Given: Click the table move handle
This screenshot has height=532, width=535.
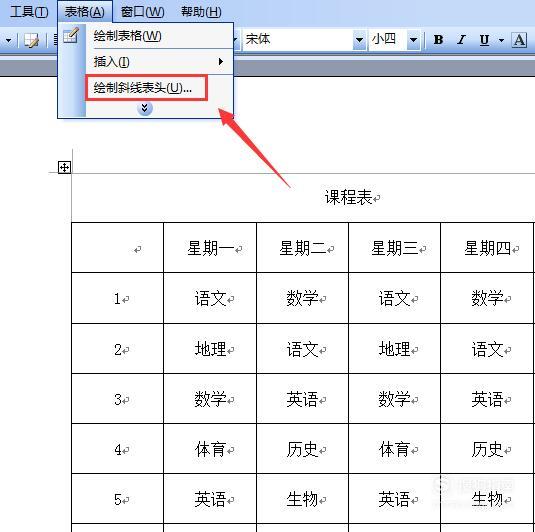Looking at the screenshot, I should click(x=64, y=168).
